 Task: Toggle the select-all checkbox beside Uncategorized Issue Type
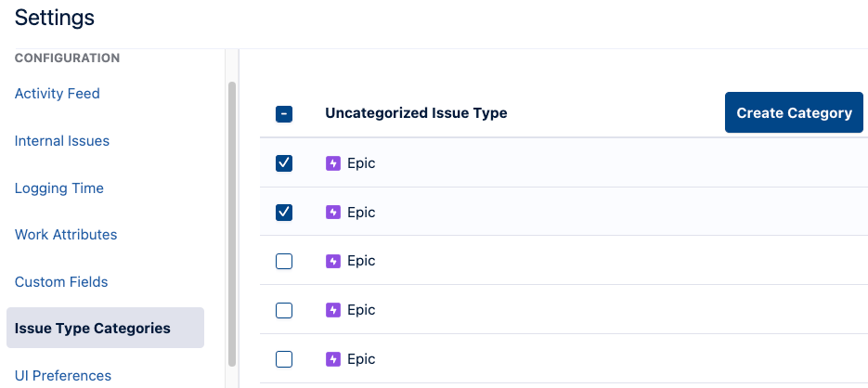point(284,114)
